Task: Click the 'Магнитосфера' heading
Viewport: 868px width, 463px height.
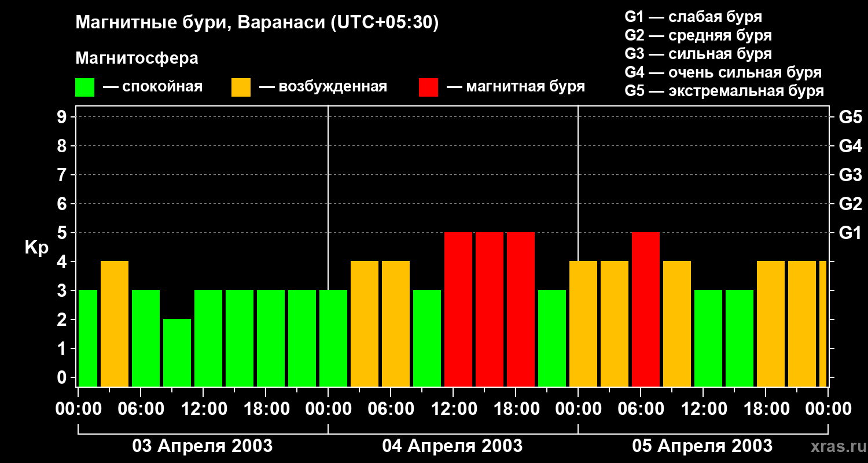Action: 137,58
